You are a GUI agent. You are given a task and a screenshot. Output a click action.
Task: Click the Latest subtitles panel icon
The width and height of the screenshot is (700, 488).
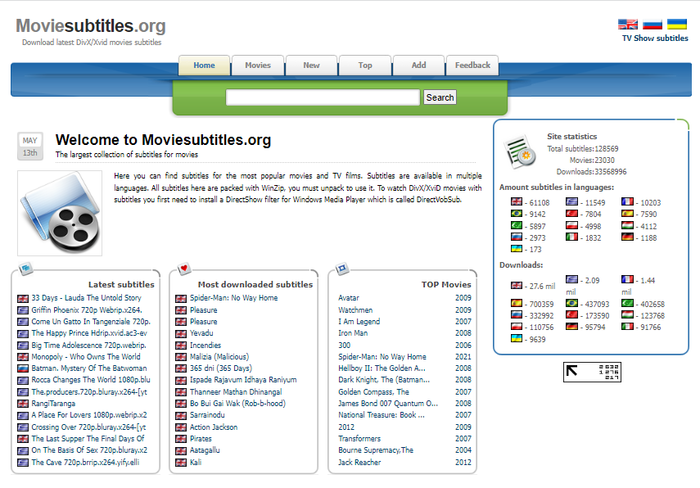click(26, 268)
